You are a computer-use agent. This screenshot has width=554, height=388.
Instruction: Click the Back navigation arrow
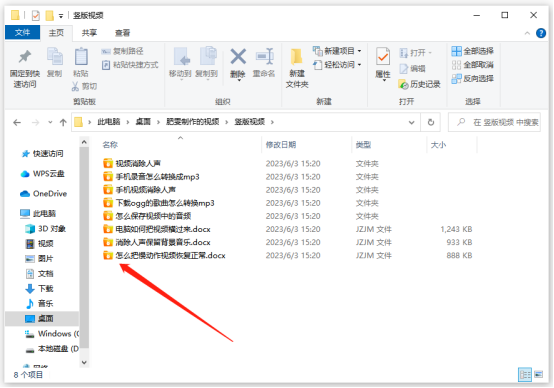pyautogui.click(x=17, y=123)
